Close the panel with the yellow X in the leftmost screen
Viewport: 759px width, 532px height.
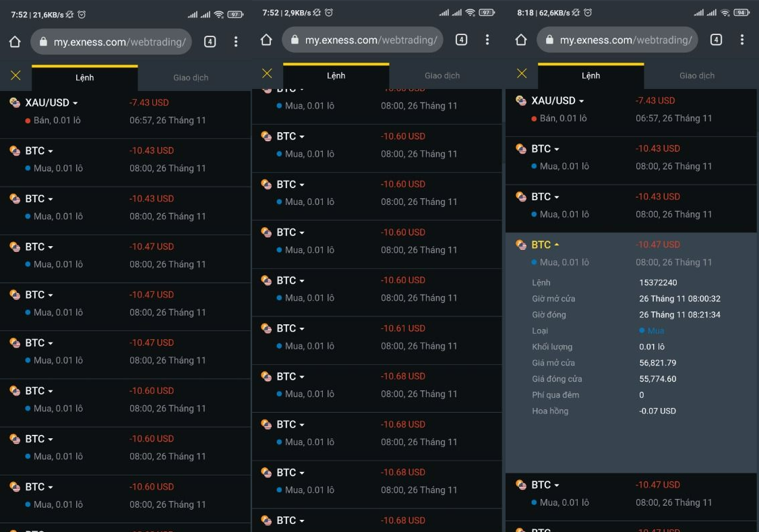16,76
